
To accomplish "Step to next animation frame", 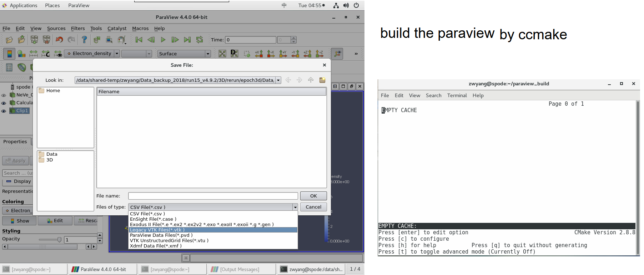I will 175,40.
